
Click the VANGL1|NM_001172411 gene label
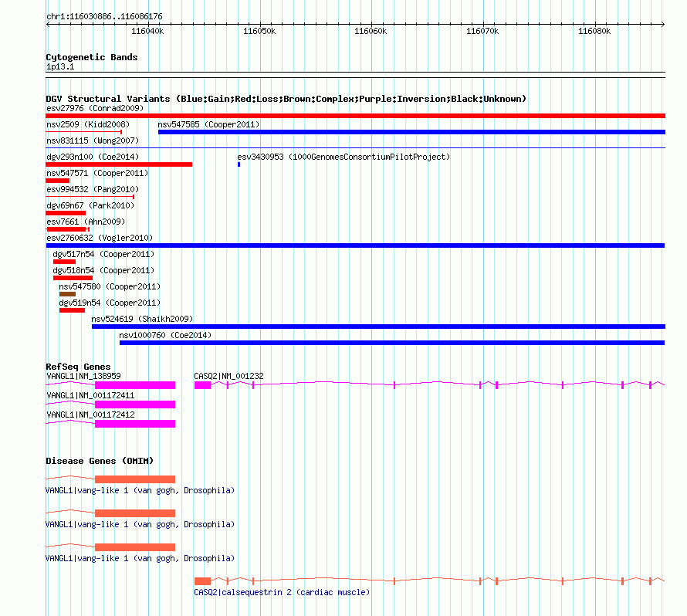pyautogui.click(x=90, y=395)
